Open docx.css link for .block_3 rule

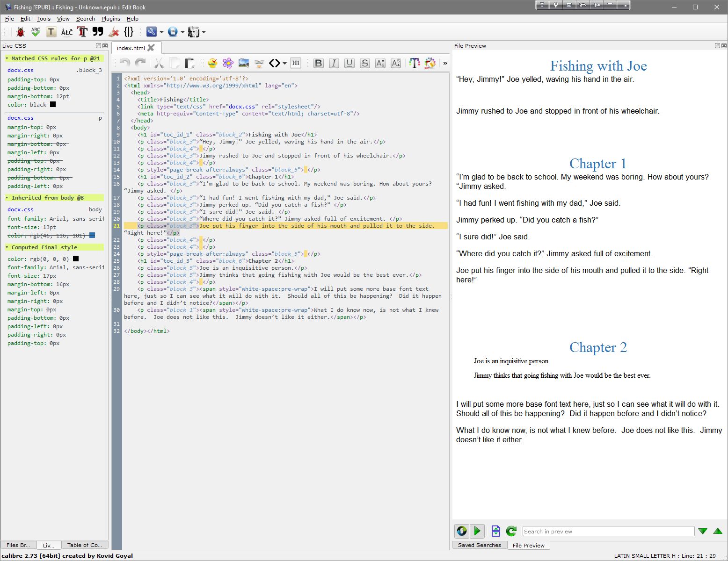(21, 70)
